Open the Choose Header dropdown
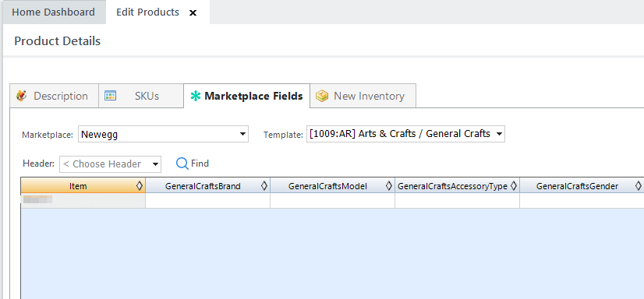Viewport: 644px width, 299px height. tap(111, 164)
